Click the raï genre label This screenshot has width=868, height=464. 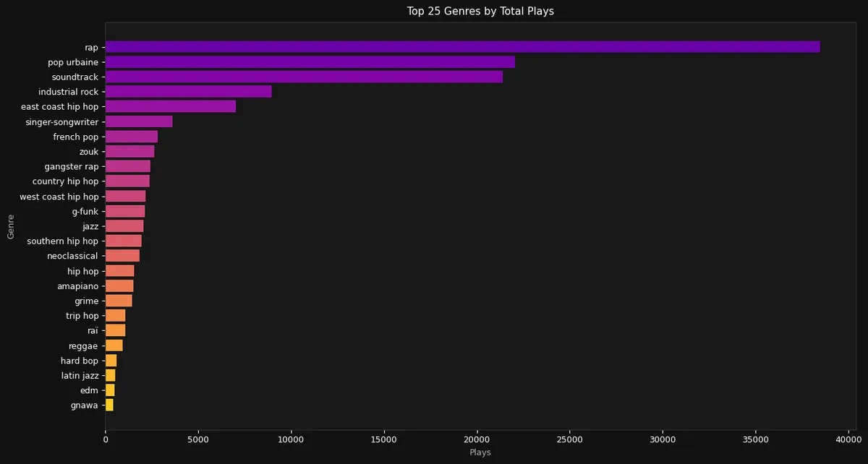tap(92, 330)
